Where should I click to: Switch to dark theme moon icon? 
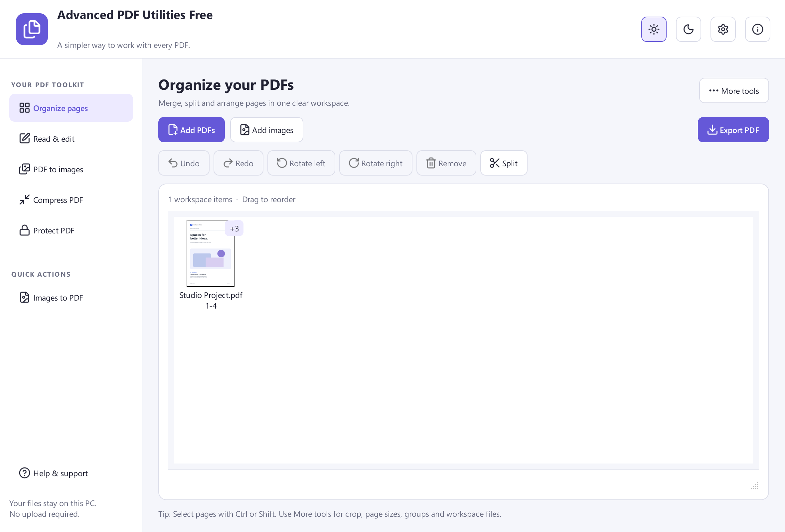[688, 29]
